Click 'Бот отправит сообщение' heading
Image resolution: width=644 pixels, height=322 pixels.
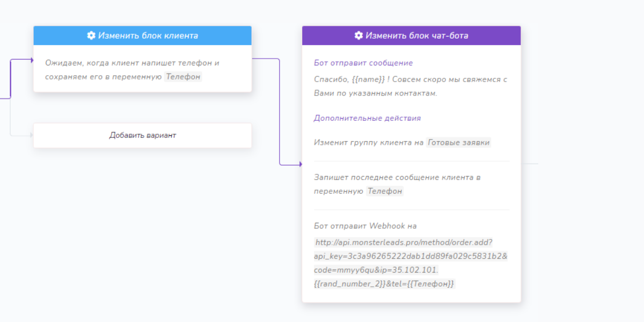point(363,63)
